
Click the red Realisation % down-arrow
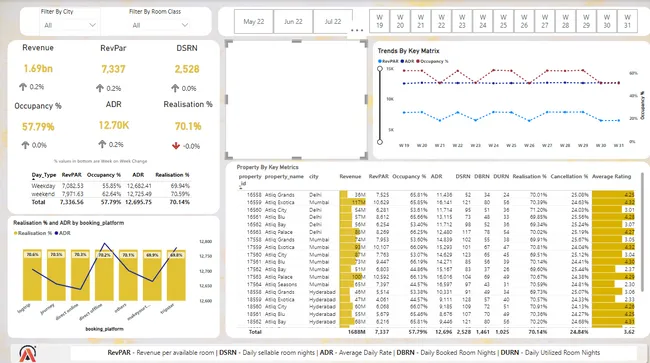pos(176,146)
